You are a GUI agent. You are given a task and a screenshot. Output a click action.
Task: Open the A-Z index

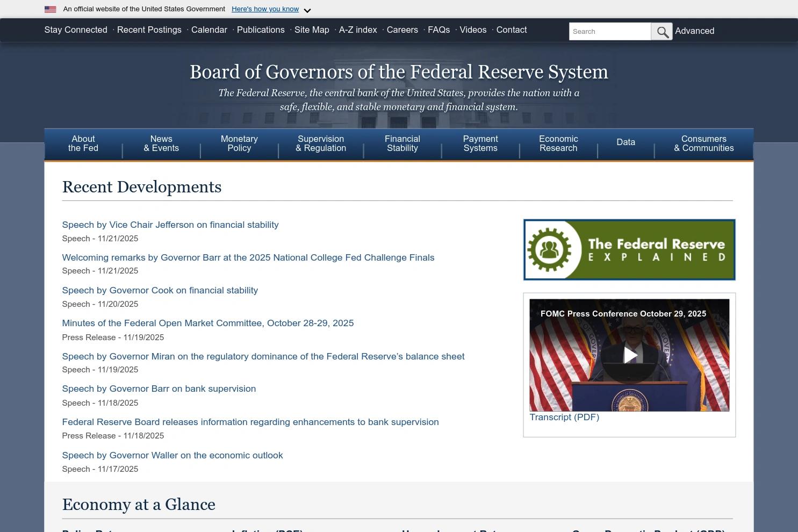pyautogui.click(x=358, y=30)
